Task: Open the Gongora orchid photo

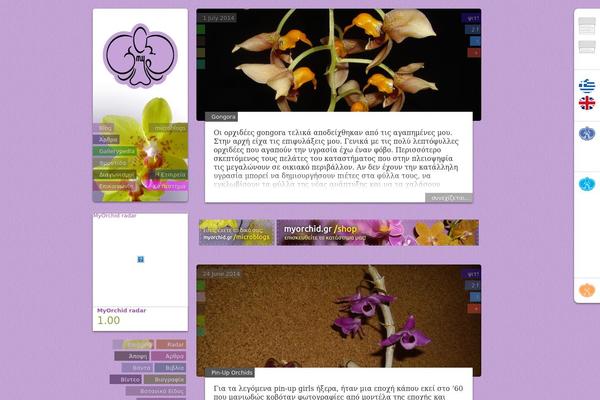Action: (x=339, y=60)
